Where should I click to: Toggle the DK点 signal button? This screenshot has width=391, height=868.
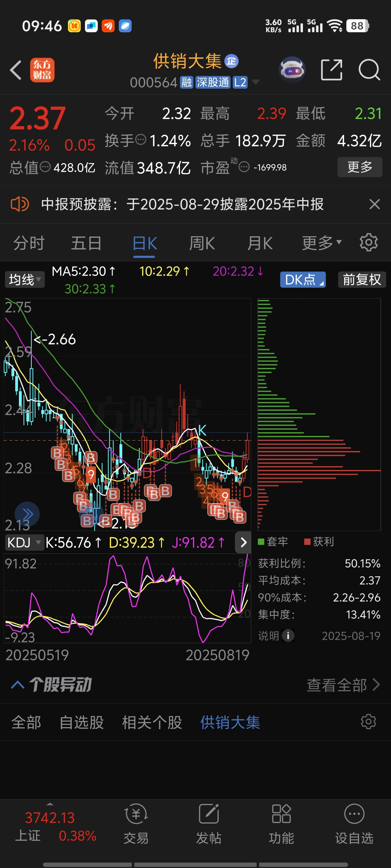click(x=303, y=279)
